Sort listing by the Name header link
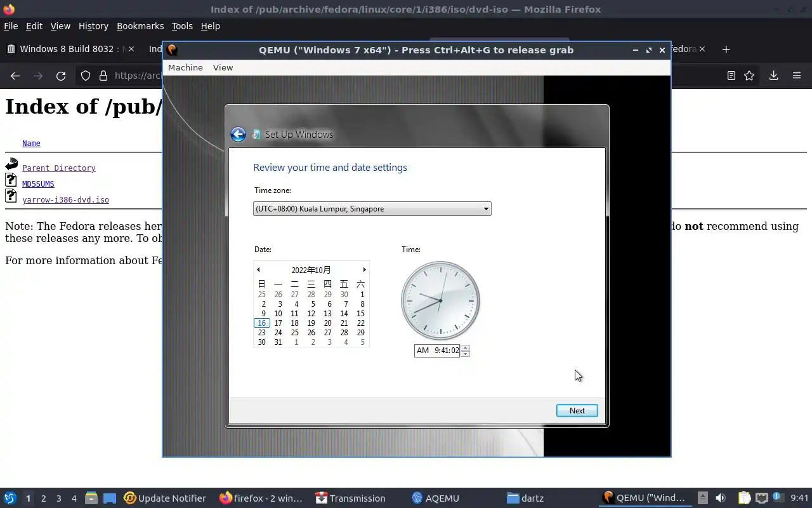812x508 pixels. click(31, 144)
